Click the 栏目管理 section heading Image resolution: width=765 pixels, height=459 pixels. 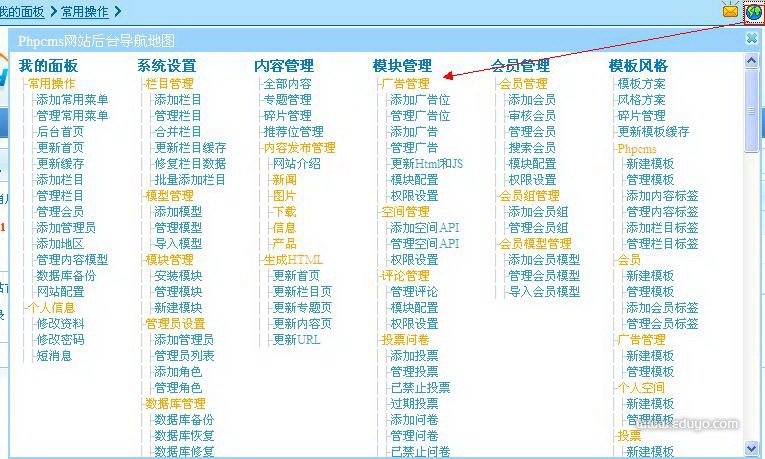[169, 84]
